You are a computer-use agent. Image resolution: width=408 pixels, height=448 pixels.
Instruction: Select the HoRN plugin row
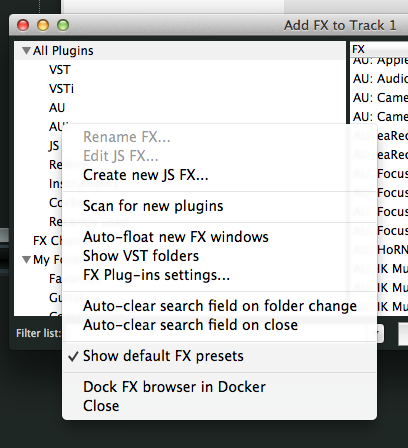coord(392,250)
